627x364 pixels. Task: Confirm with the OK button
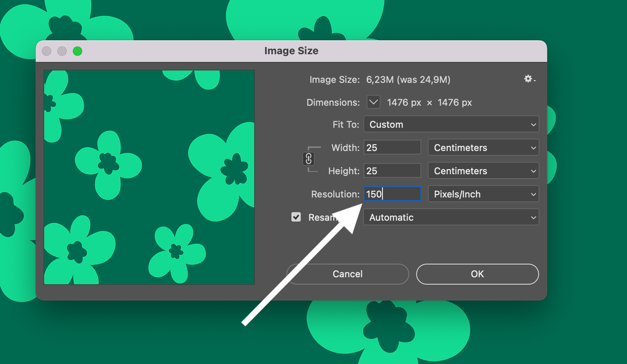point(477,274)
